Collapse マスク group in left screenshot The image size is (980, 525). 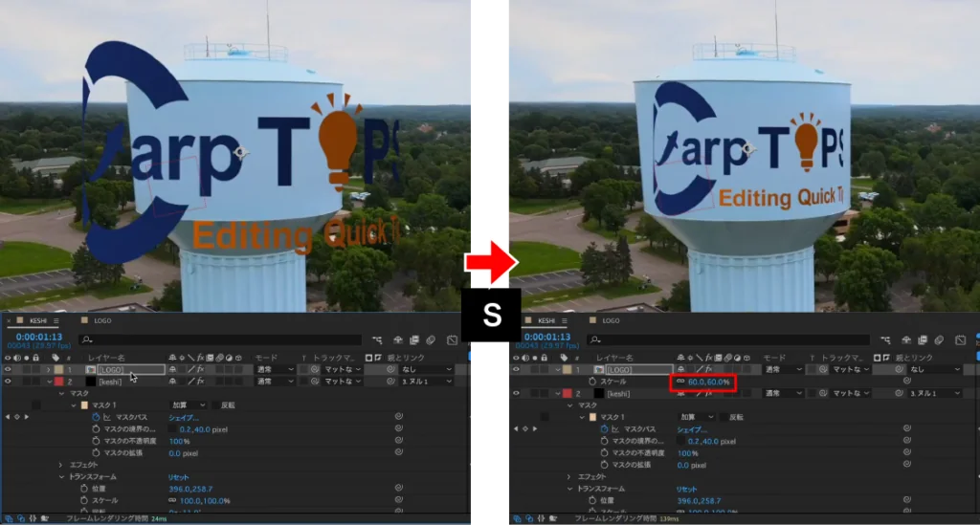(x=61, y=394)
